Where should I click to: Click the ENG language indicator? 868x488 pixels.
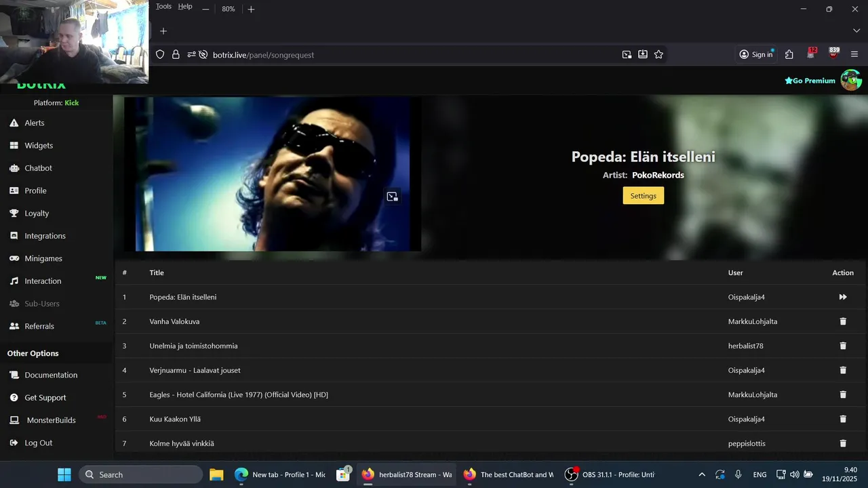pos(760,474)
